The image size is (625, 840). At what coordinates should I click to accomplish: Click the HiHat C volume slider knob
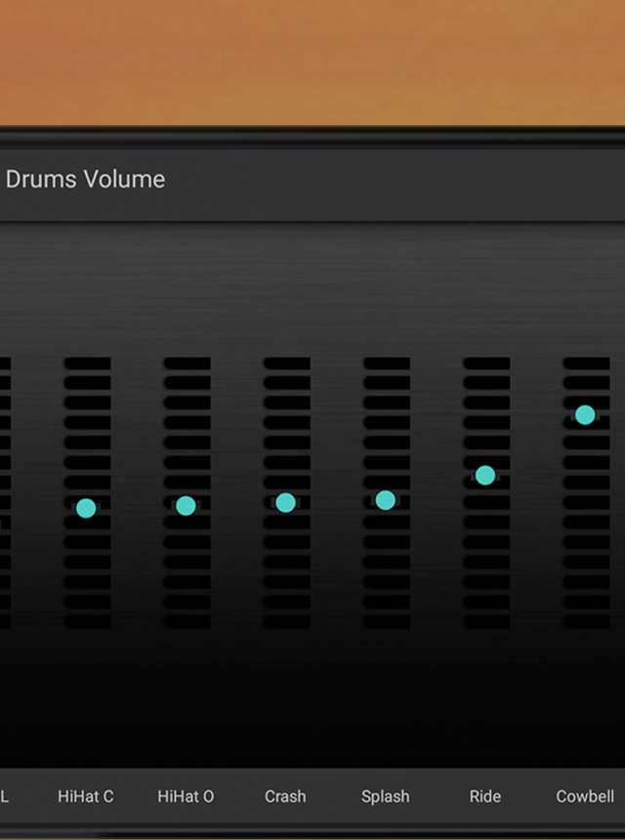86,508
